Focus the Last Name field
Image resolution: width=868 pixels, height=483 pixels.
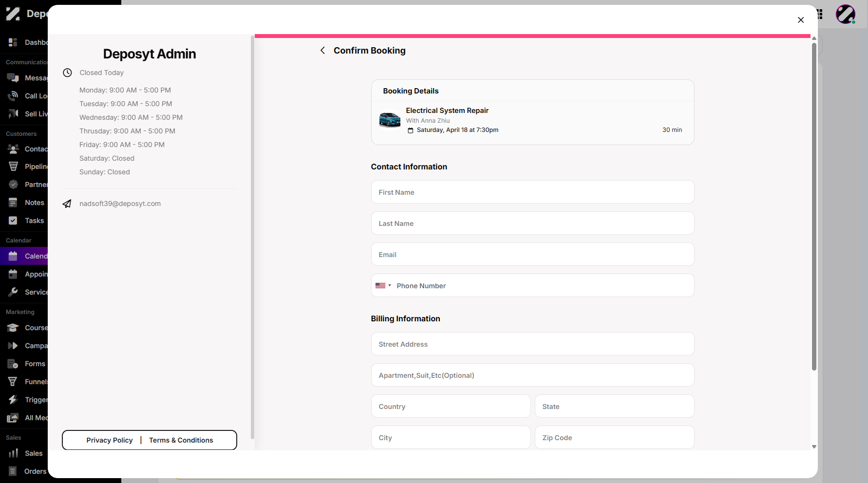click(532, 223)
